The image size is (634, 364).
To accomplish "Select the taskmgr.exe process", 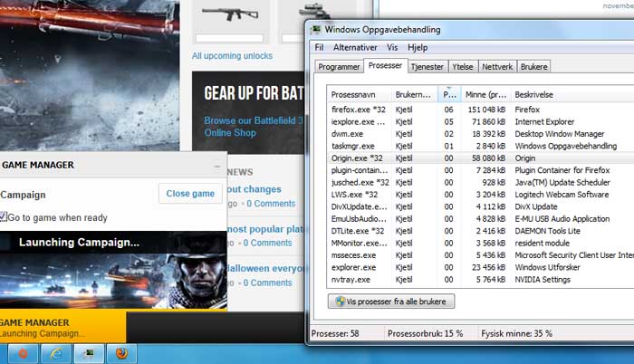I will pyautogui.click(x=481, y=146).
